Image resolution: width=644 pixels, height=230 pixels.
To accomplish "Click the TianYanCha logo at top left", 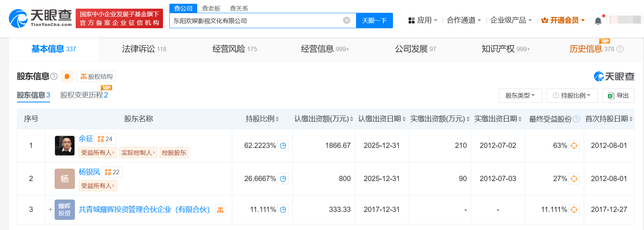I will click(40, 18).
